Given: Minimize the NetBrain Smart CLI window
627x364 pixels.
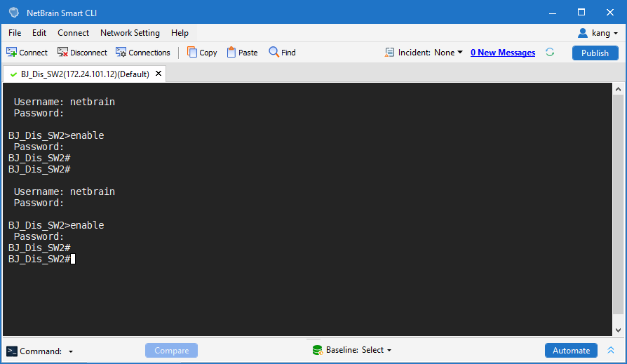Looking at the screenshot, I should (x=553, y=13).
